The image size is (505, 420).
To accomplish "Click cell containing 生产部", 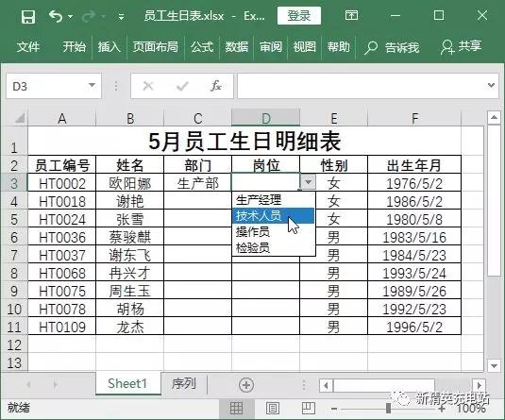I will coord(197,183).
